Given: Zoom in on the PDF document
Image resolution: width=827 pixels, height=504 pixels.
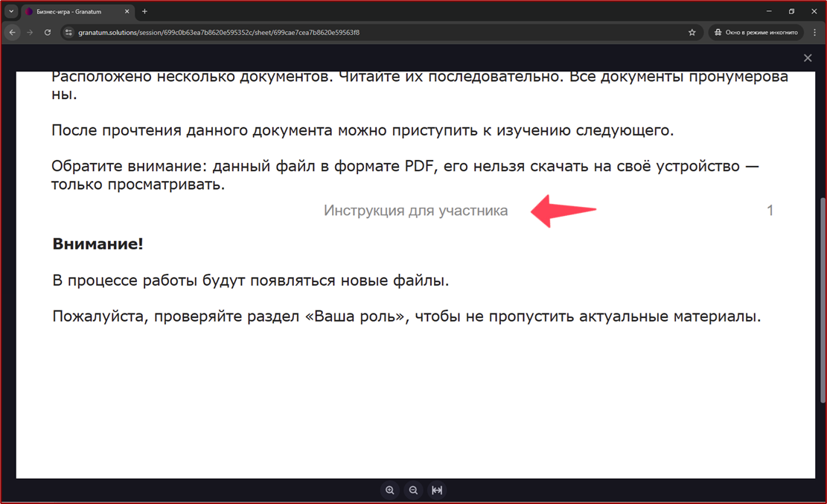Looking at the screenshot, I should click(x=389, y=490).
